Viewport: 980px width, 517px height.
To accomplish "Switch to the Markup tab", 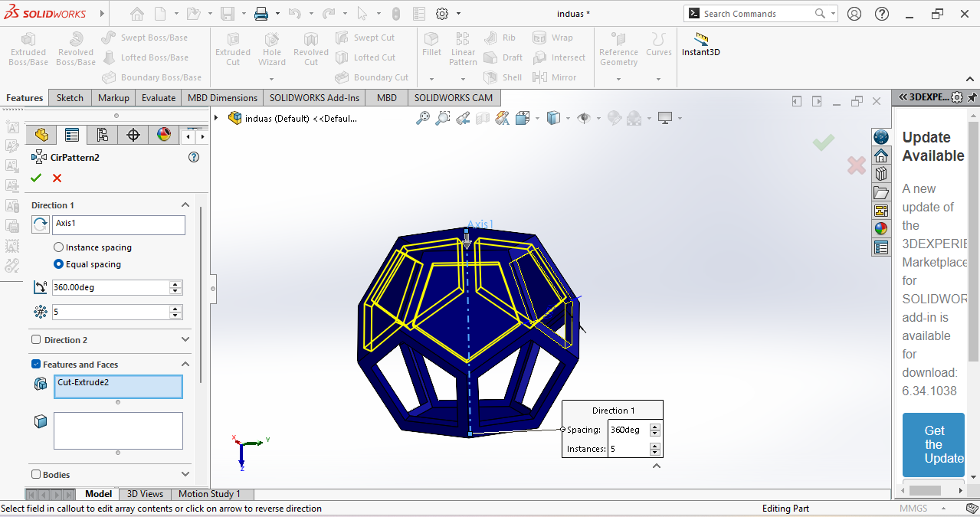I will click(113, 97).
